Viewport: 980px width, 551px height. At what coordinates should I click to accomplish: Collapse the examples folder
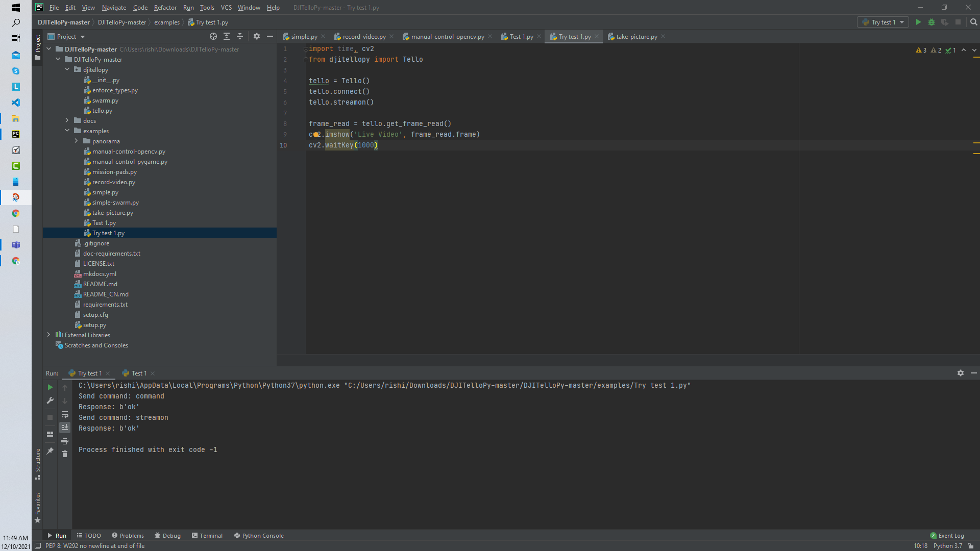tap(67, 131)
